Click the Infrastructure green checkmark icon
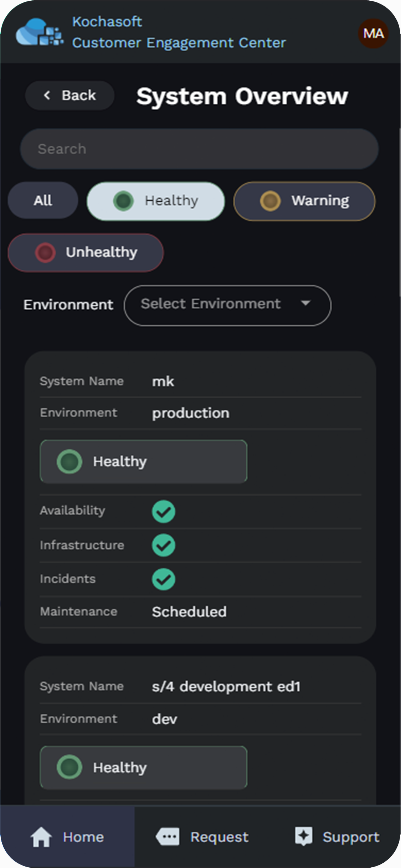 coord(164,545)
